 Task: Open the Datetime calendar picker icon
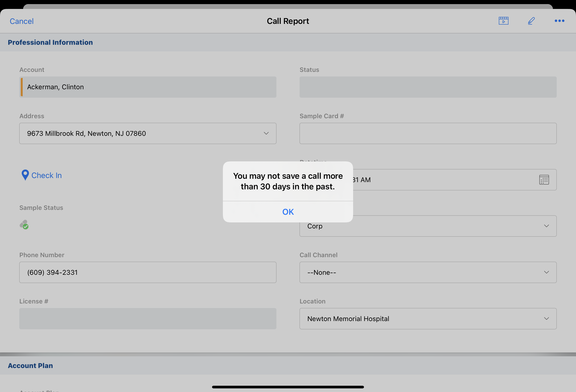[544, 180]
